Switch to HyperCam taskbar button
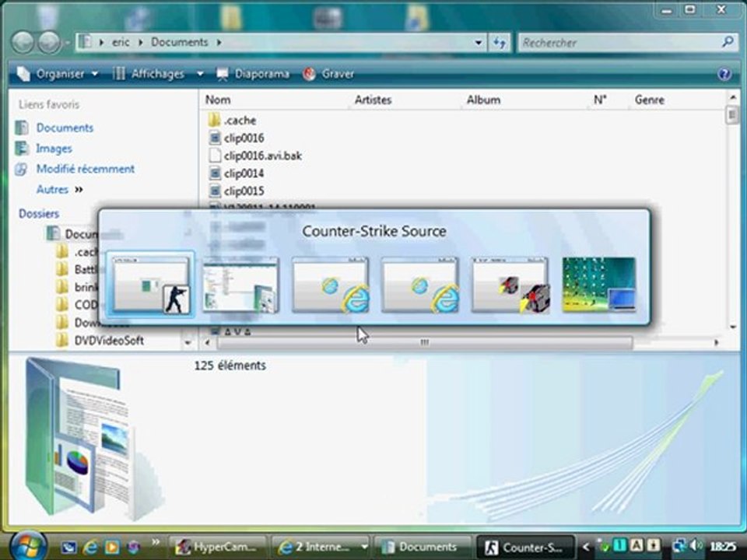747x560 pixels. 218,547
